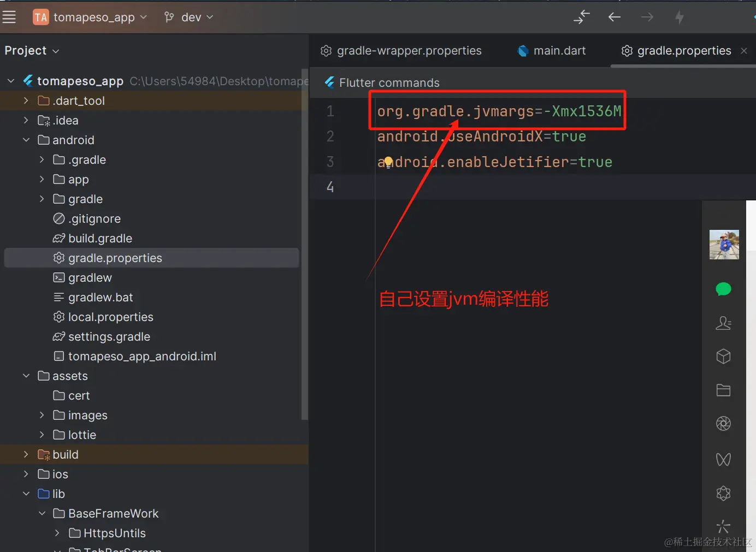Open the Project view dropdown
This screenshot has height=552, width=756.
32,51
